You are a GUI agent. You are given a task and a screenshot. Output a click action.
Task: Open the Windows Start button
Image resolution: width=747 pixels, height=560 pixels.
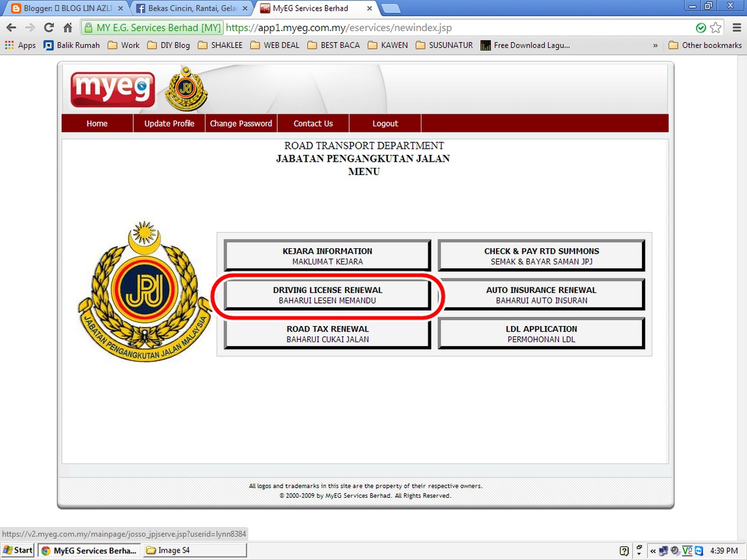point(17,550)
